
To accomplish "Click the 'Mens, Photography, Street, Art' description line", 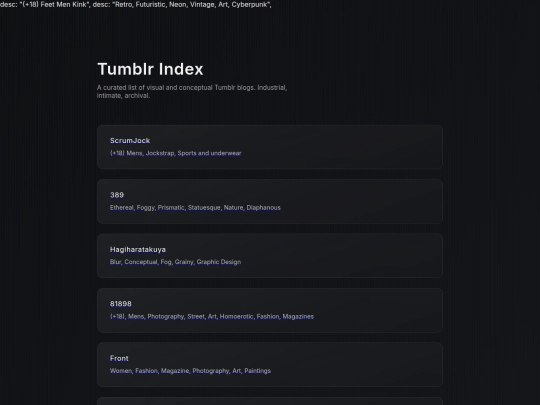I will [212, 316].
